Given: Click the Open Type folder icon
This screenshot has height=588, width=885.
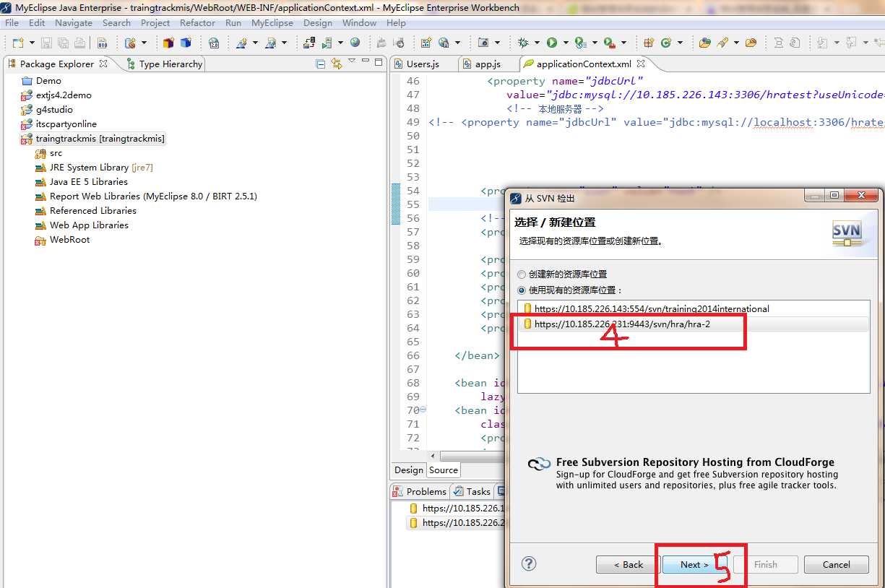Looking at the screenshot, I should pyautogui.click(x=704, y=43).
